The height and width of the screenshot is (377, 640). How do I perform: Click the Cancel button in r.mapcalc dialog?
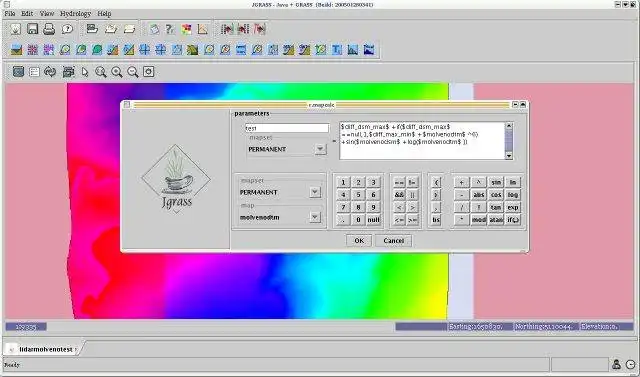pos(393,240)
